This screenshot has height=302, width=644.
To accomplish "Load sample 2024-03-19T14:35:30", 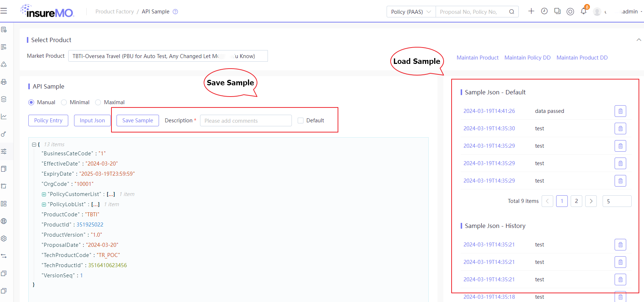I will pyautogui.click(x=489, y=128).
